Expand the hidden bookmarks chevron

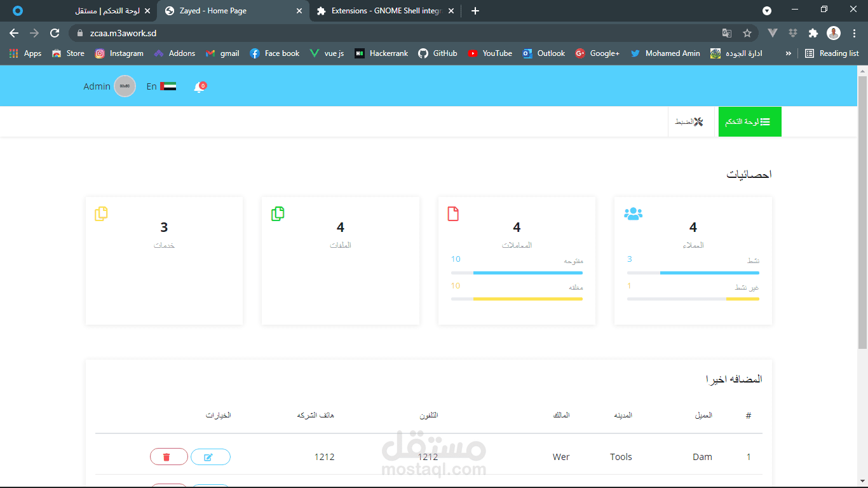(x=789, y=53)
